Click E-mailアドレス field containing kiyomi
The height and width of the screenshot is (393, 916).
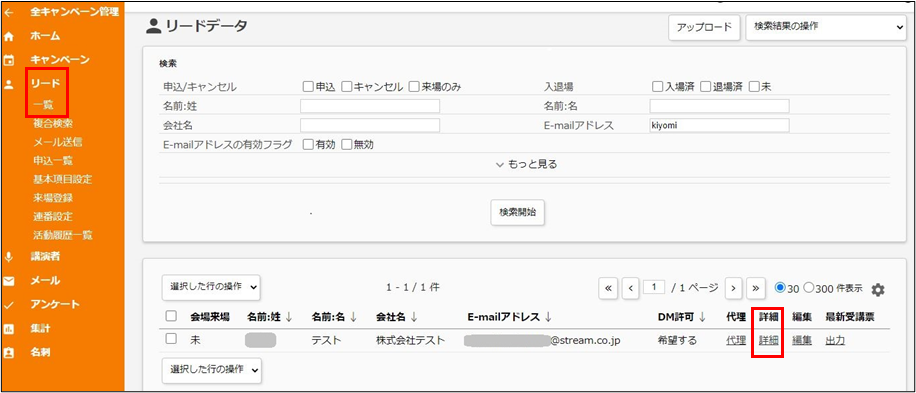719,126
